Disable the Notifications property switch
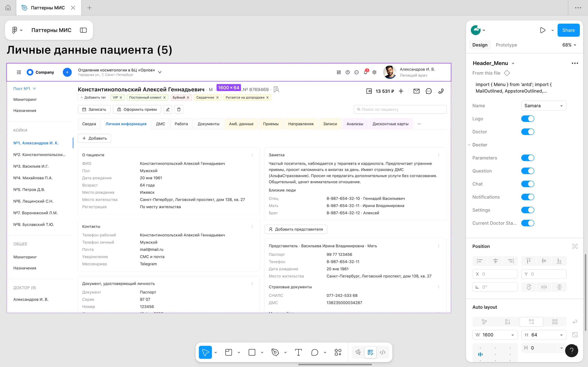 (528, 197)
